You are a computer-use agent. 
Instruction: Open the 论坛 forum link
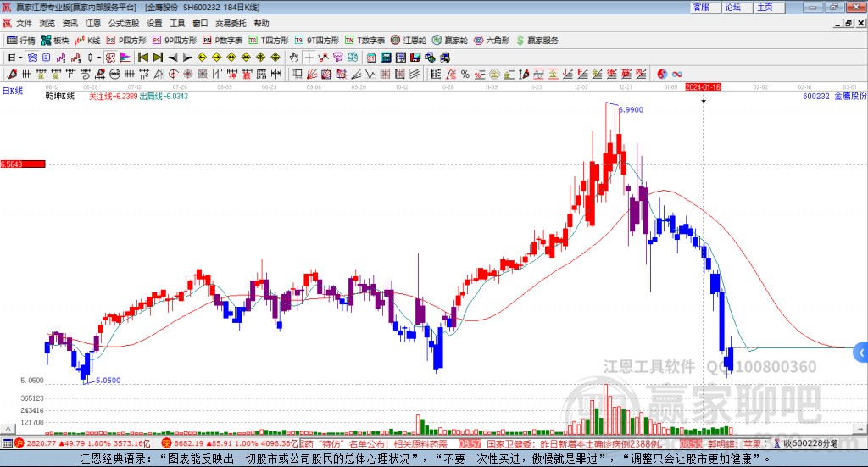737,7
